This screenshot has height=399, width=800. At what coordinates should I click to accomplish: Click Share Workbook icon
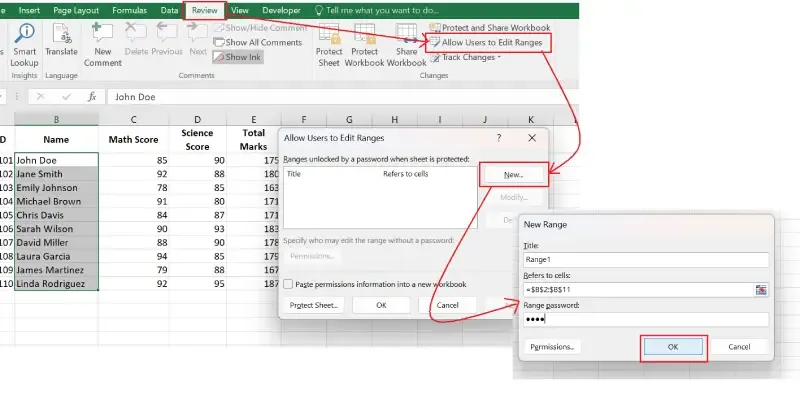tap(406, 45)
